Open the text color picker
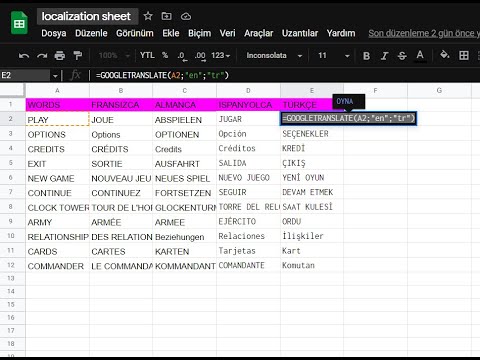Viewport: 480px width, 360px height. (x=420, y=56)
